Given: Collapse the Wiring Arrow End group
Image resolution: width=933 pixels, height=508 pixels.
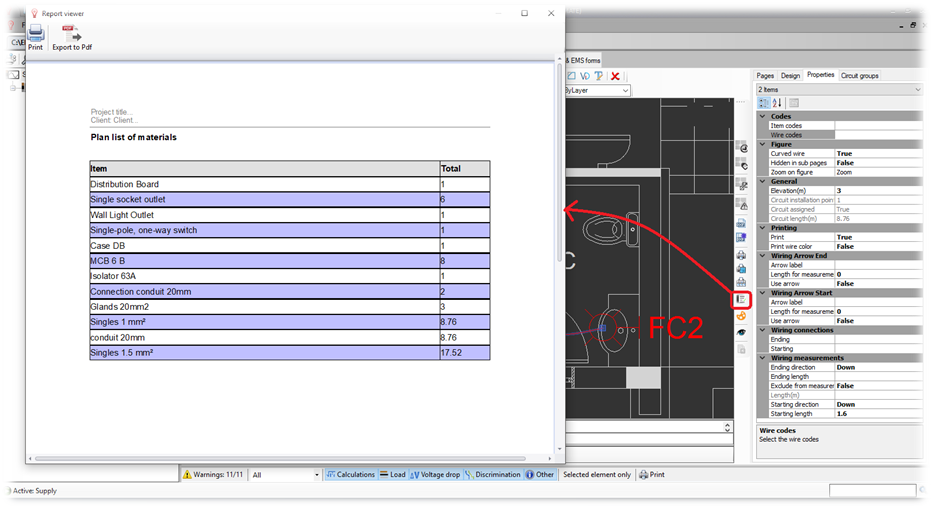Looking at the screenshot, I should point(763,256).
